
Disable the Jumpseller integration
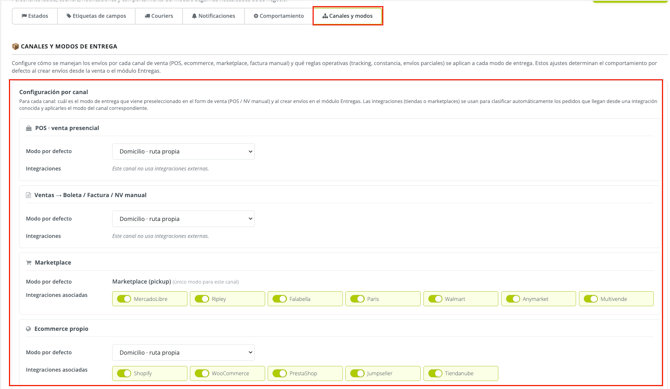pyautogui.click(x=357, y=373)
